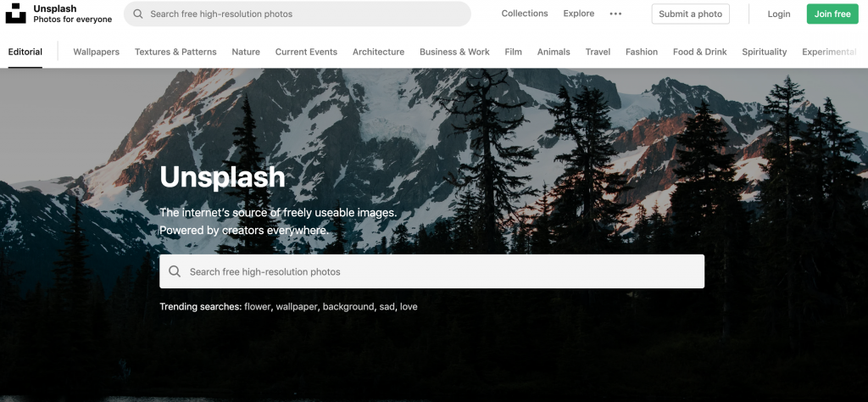Open the three-dots more menu
Screen dimensions: 868x402
point(615,14)
